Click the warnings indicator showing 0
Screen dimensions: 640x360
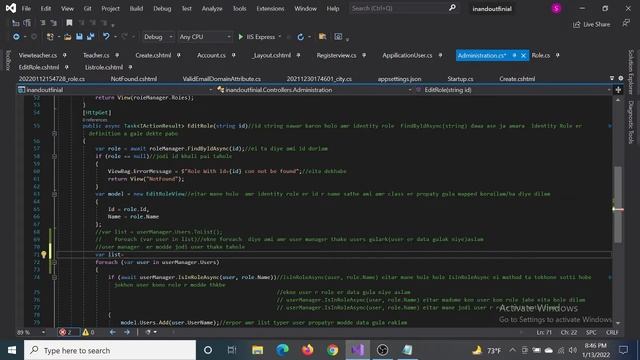pyautogui.click(x=88, y=332)
